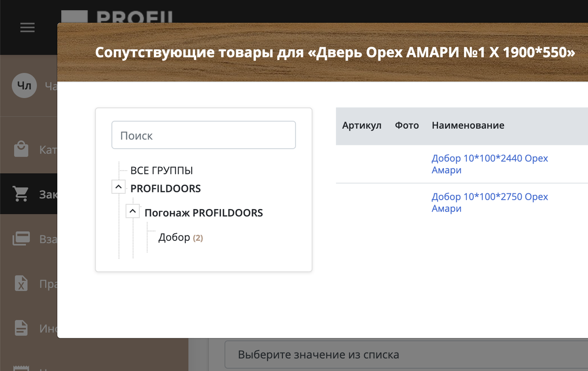Select the Добор (2) tree item
This screenshot has height=371, width=588.
point(180,237)
